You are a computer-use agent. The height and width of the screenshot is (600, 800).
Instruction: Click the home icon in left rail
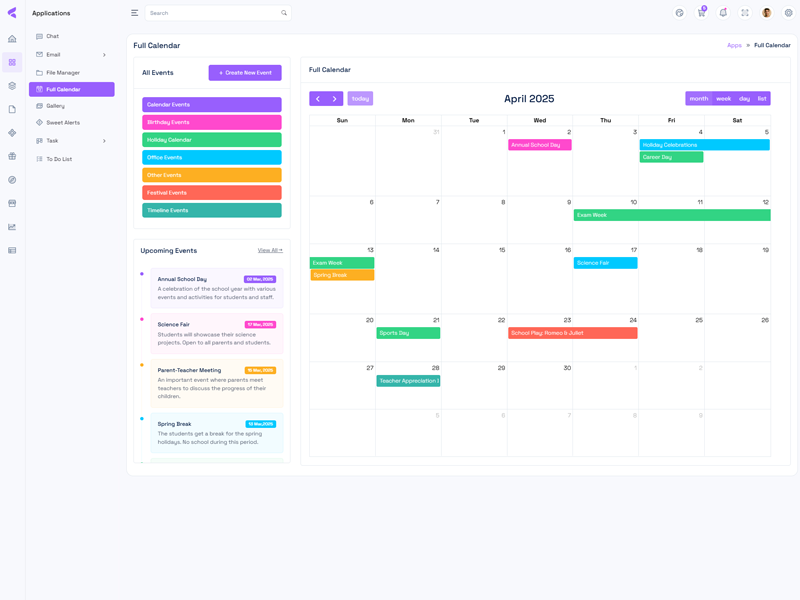click(x=12, y=39)
